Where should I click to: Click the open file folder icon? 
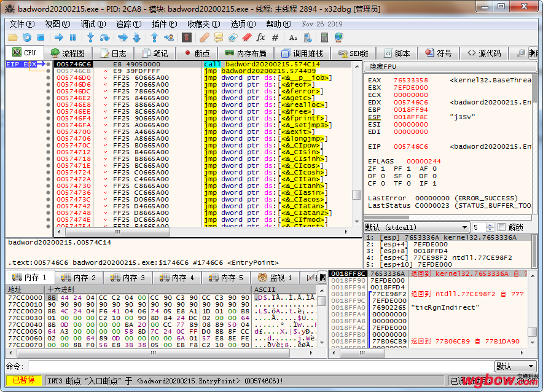[13, 37]
